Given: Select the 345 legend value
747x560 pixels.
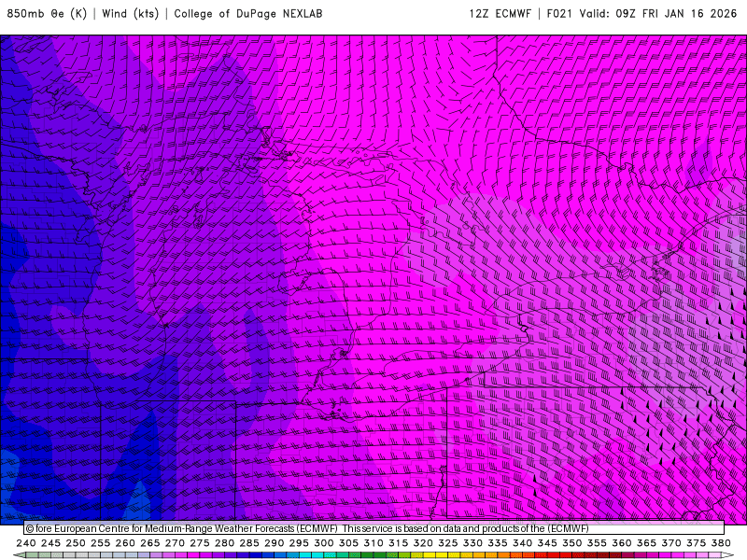Looking at the screenshot, I should pos(547,543).
